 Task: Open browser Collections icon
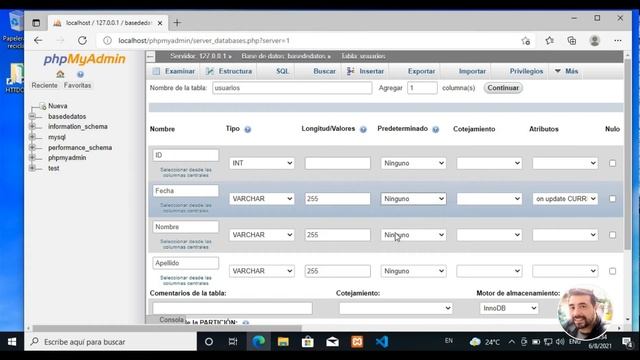point(572,40)
